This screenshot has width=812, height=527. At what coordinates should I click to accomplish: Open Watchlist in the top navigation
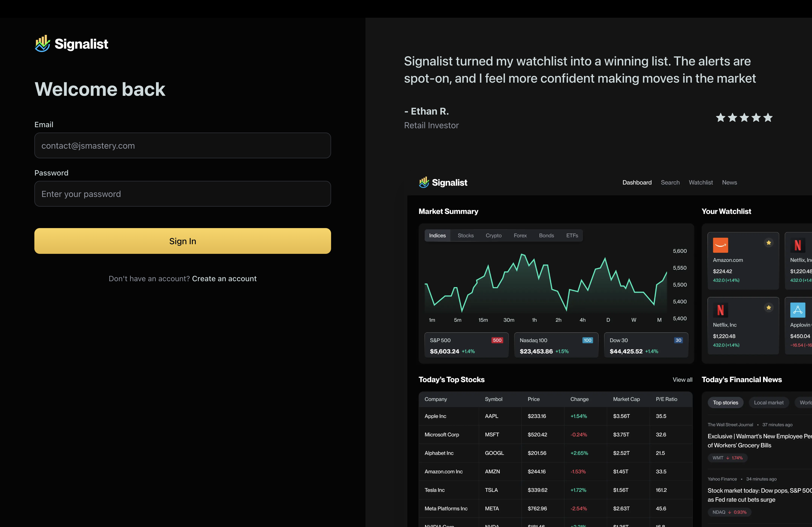pos(701,182)
